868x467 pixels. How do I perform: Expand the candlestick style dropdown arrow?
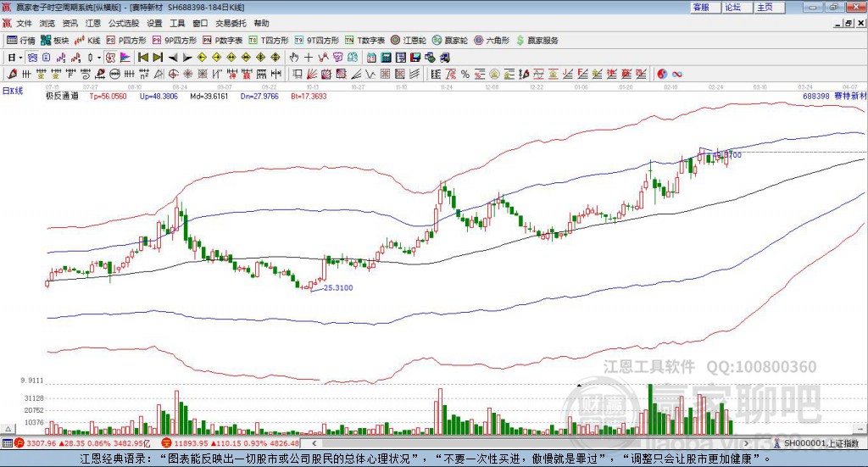click(x=99, y=58)
